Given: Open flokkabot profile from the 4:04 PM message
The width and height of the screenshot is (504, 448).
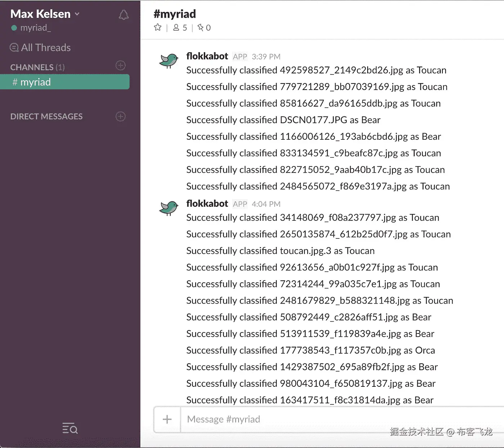Looking at the screenshot, I should pos(207,203).
